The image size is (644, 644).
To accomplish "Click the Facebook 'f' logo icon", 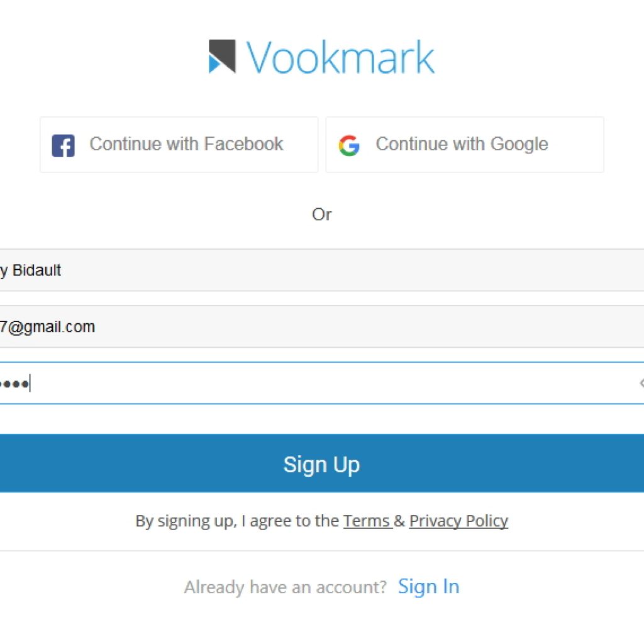I will click(64, 145).
